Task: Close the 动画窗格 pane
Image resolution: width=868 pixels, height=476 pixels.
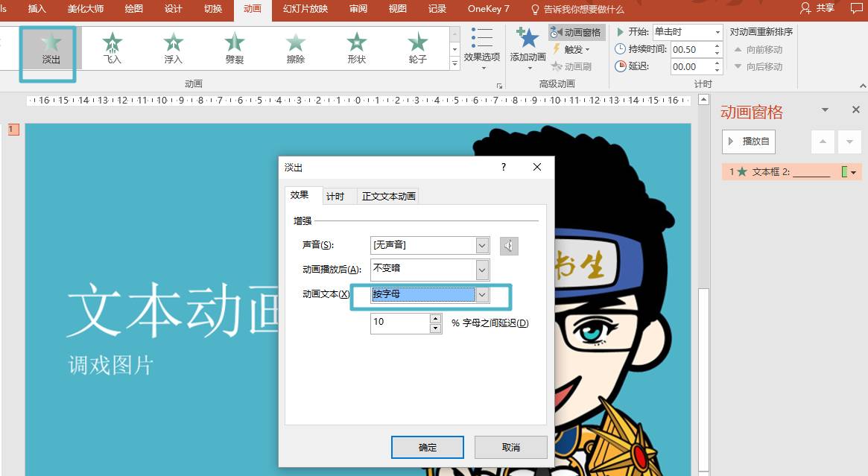Action: coord(856,110)
